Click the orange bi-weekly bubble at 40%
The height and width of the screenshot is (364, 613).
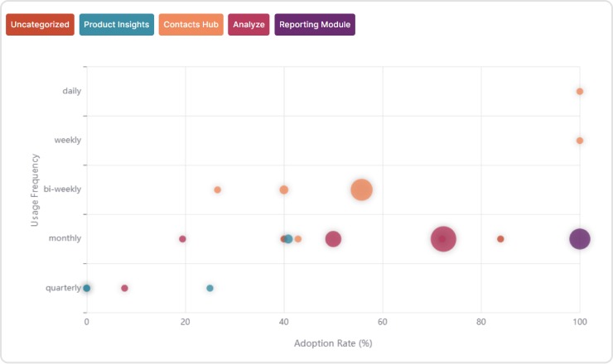[283, 189]
